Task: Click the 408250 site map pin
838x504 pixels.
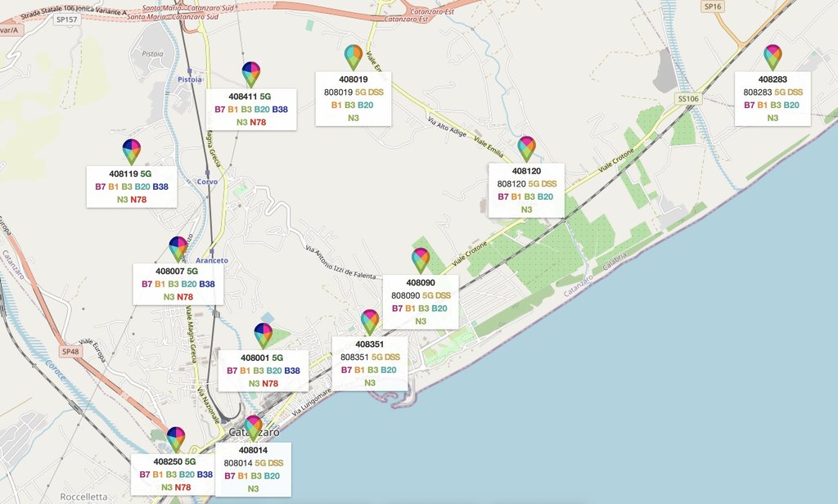Action: pyautogui.click(x=176, y=439)
